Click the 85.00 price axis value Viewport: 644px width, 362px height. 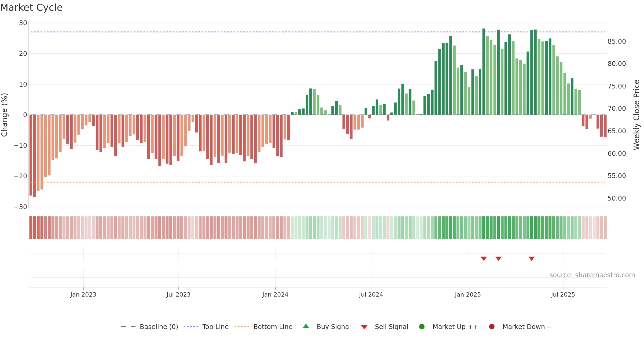(617, 41)
